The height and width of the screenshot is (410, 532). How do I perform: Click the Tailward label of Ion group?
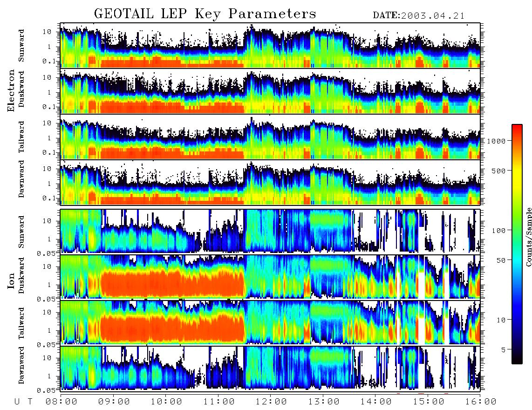[x=21, y=323]
